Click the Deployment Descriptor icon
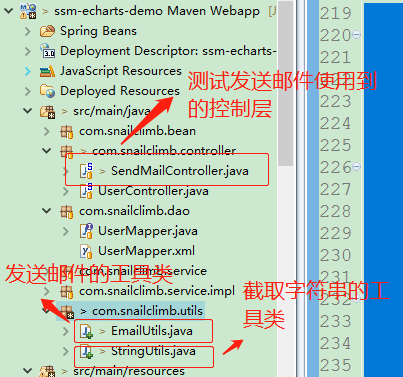The width and height of the screenshot is (403, 377). (x=47, y=51)
